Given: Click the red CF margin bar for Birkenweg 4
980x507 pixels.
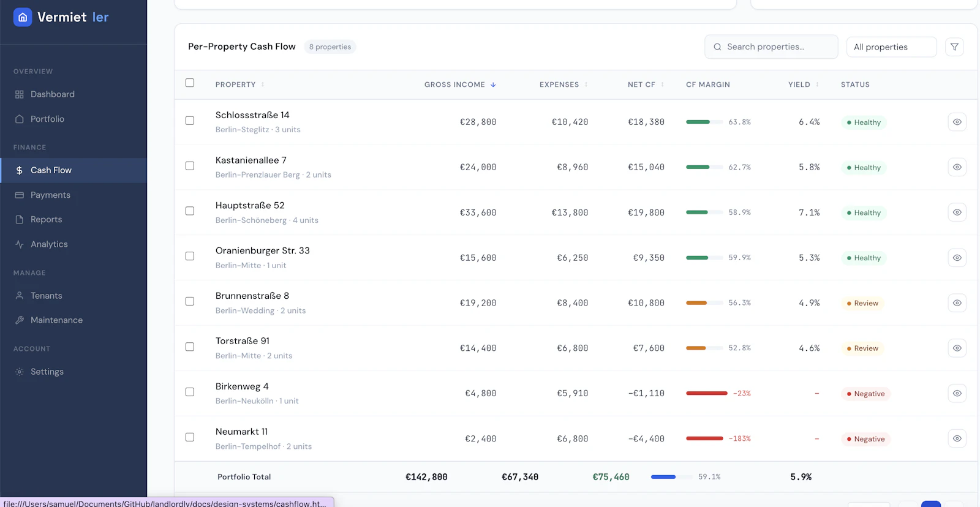Looking at the screenshot, I should point(707,393).
